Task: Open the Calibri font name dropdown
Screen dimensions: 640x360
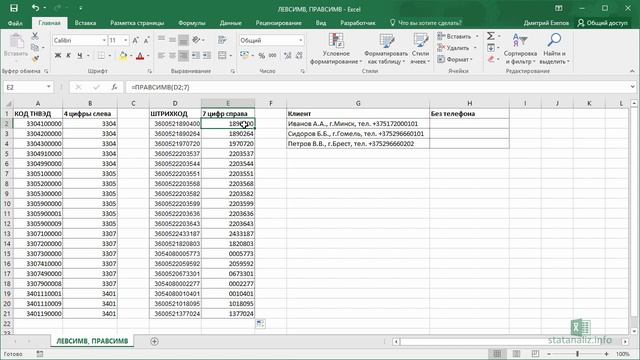Action: coord(104,40)
